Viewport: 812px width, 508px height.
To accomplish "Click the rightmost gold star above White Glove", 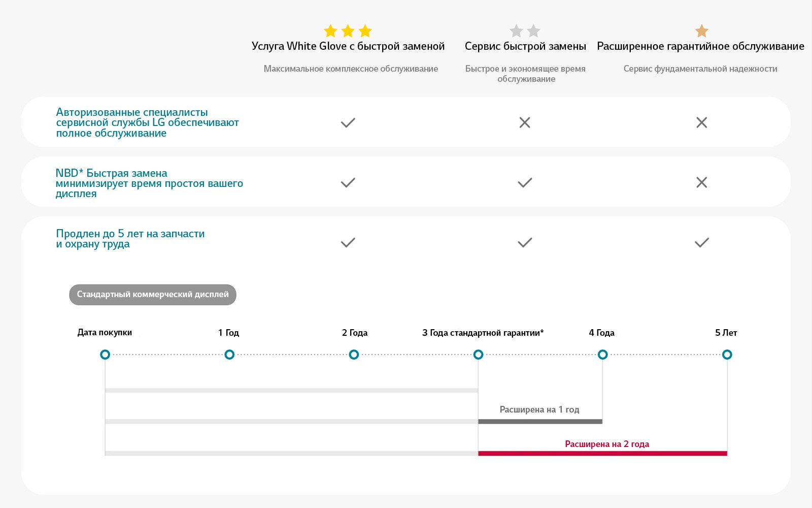I will (365, 31).
